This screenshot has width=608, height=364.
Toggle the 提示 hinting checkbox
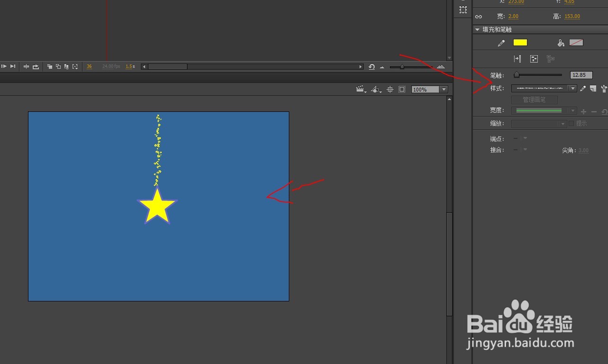[571, 123]
